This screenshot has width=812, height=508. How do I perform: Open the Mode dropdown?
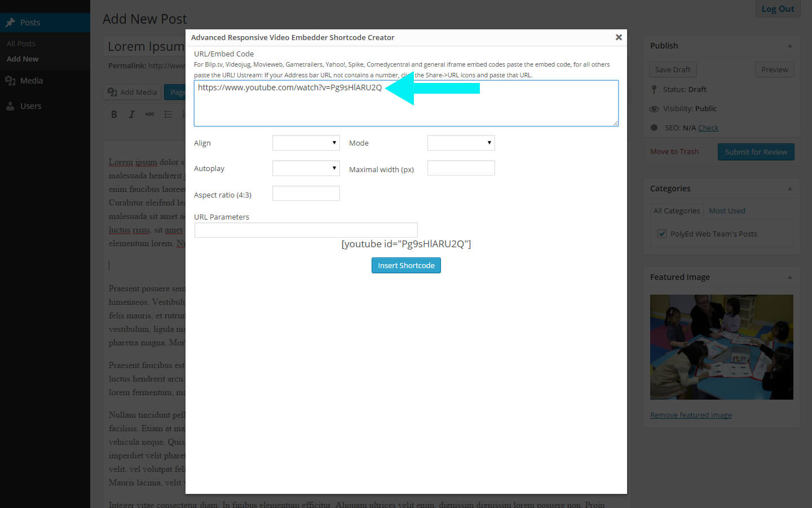[x=461, y=143]
